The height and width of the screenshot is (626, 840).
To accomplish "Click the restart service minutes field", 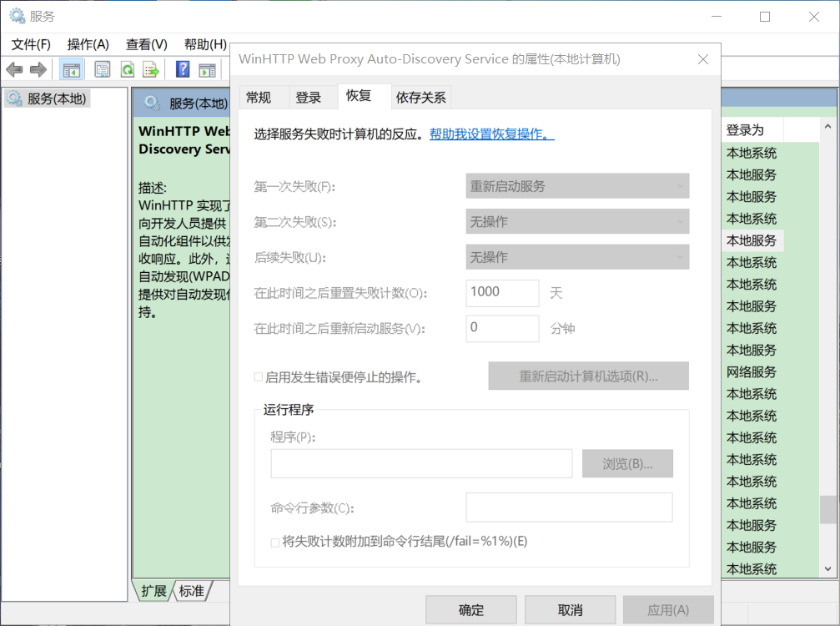I will point(502,328).
